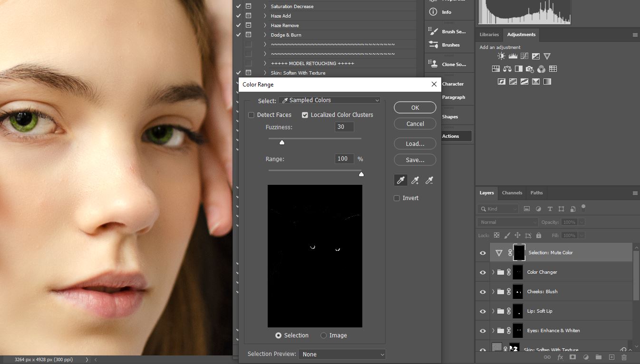This screenshot has width=640, height=364.
Task: Click the delete layer trash icon
Action: (624, 357)
